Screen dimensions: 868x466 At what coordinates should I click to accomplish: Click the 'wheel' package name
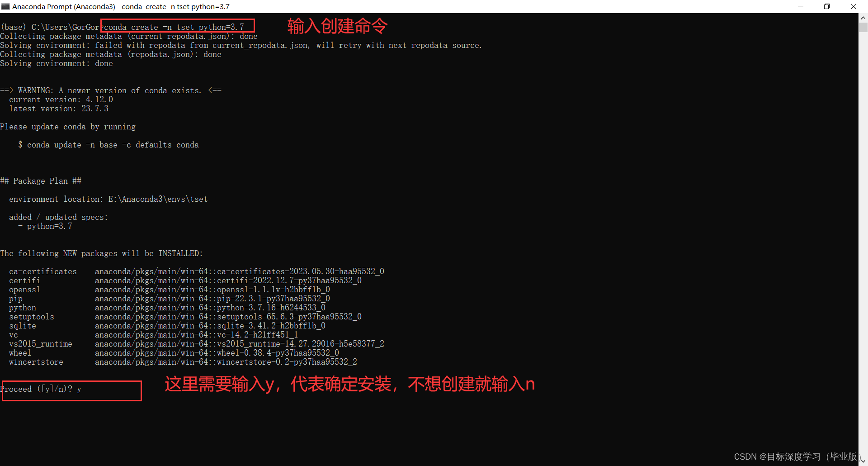click(x=20, y=353)
